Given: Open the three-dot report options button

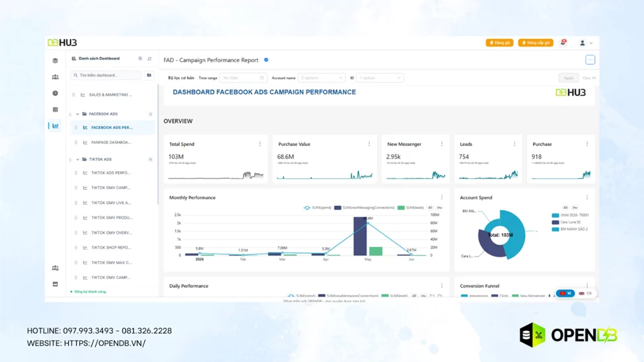Looking at the screenshot, I should [590, 60].
